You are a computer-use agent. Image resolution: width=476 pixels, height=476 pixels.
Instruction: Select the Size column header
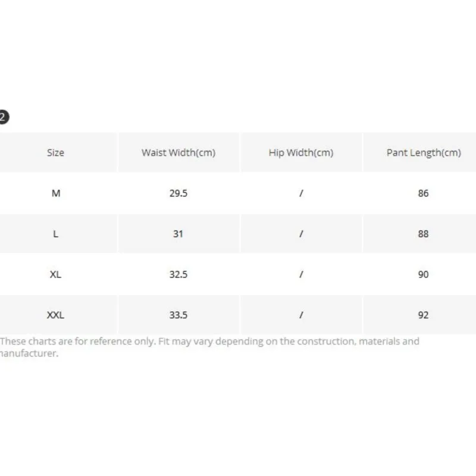(x=55, y=153)
